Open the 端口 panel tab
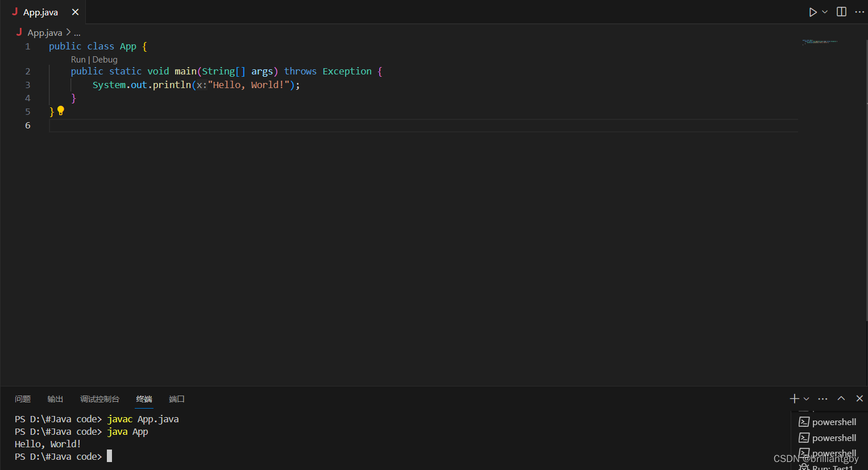The image size is (868, 470). [x=176, y=398]
